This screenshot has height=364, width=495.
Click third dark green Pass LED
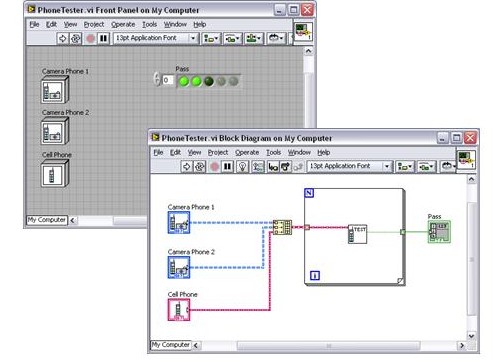tap(209, 81)
